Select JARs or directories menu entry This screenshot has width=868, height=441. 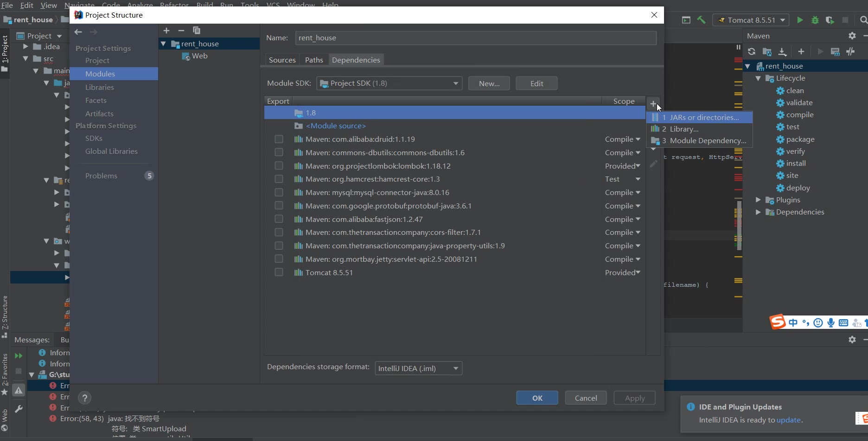tap(699, 117)
